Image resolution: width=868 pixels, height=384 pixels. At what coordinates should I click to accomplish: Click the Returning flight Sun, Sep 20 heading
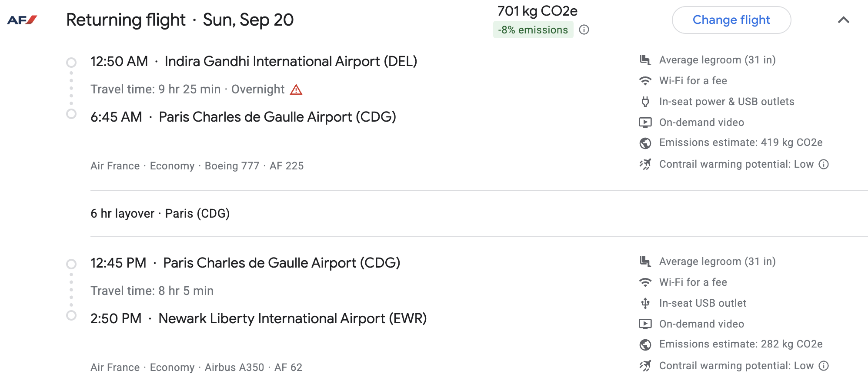pos(180,20)
